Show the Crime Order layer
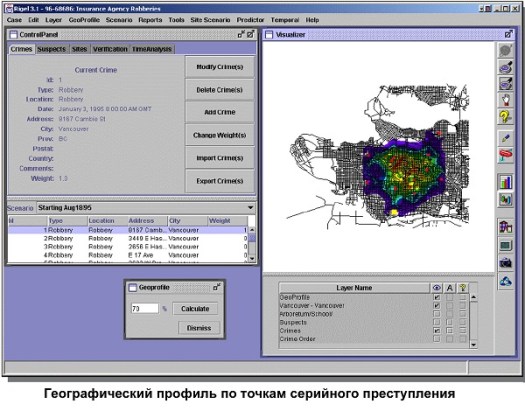525x418 pixels. [x=437, y=339]
